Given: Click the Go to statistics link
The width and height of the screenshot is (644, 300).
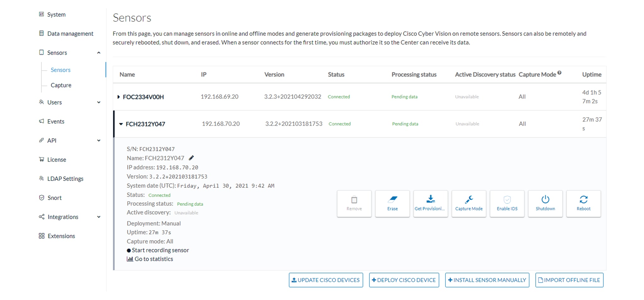Looking at the screenshot, I should pos(154,259).
